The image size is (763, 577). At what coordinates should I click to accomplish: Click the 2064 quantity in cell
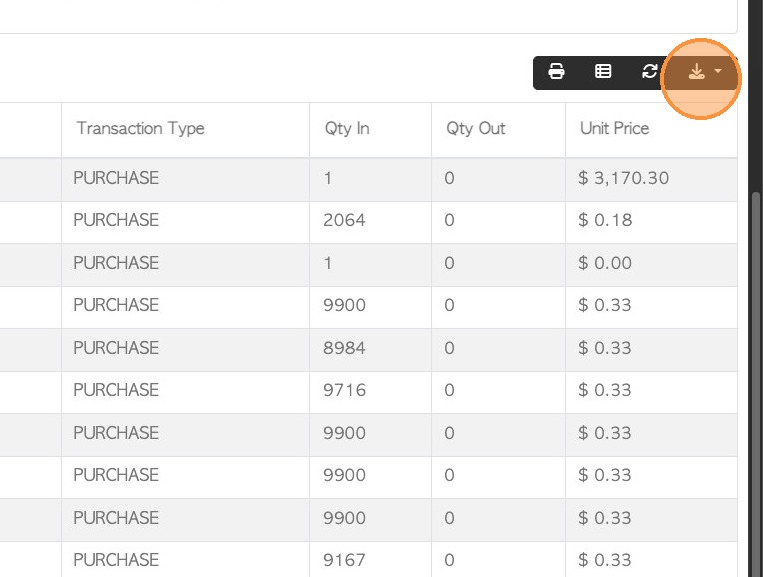(x=345, y=220)
